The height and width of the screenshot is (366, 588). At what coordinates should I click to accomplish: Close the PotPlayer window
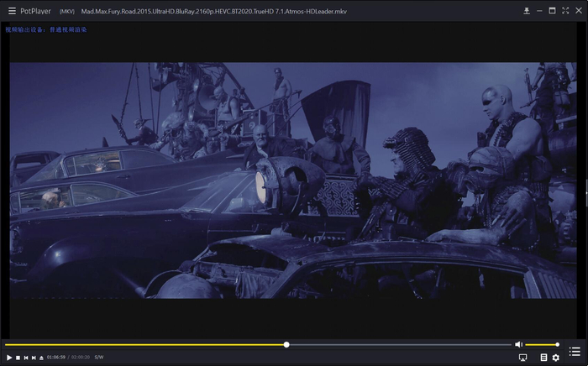579,11
